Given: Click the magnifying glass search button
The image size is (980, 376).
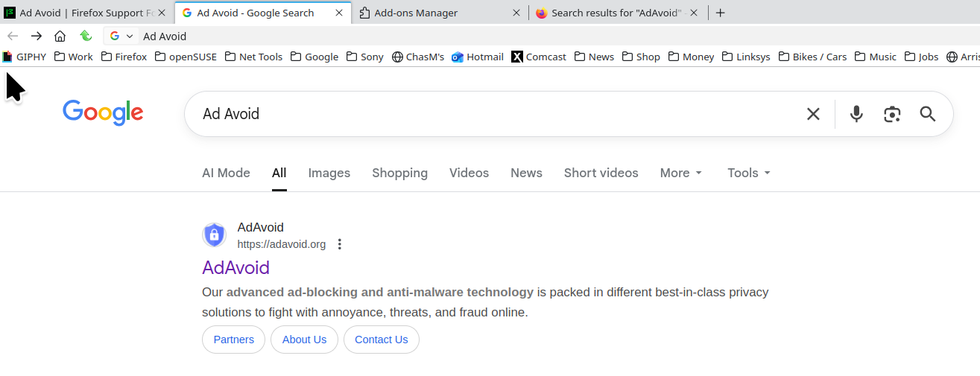Looking at the screenshot, I should tap(927, 114).
